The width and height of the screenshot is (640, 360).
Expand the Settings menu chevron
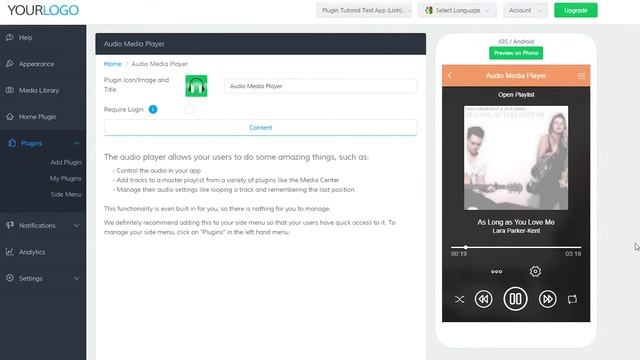pos(76,278)
